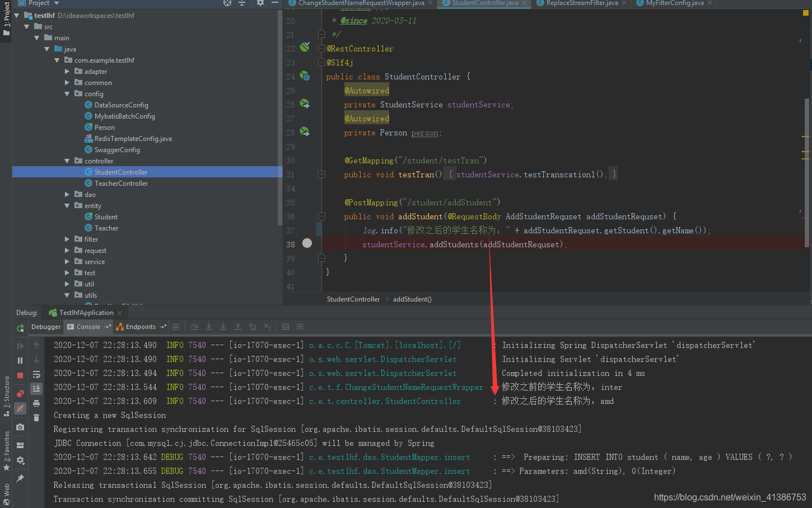Click addStudent() in the breadcrumb bar

click(412, 299)
